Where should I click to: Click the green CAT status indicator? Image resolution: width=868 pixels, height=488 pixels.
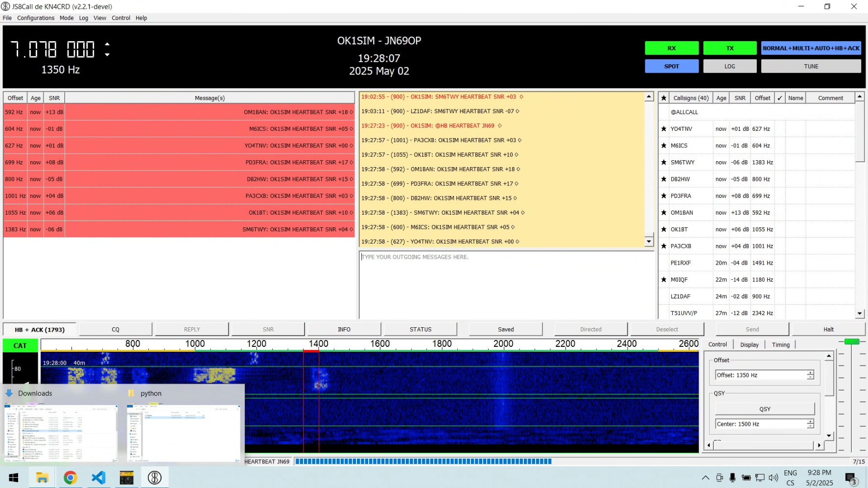(20, 346)
